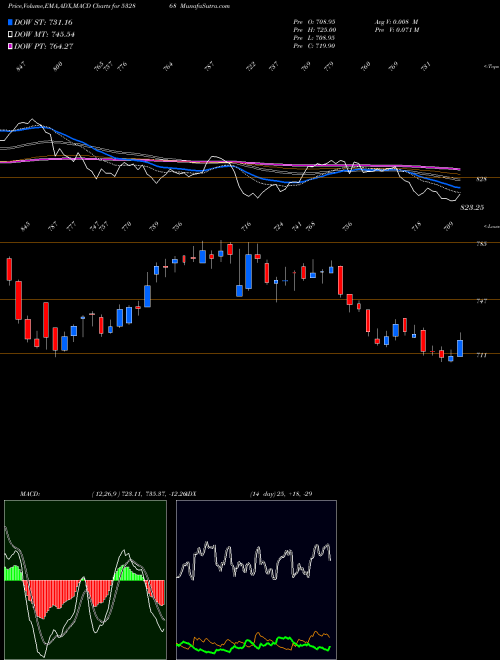Click the 'Pre V: 0.071 M' value
500x660 pixels.
[396, 30]
